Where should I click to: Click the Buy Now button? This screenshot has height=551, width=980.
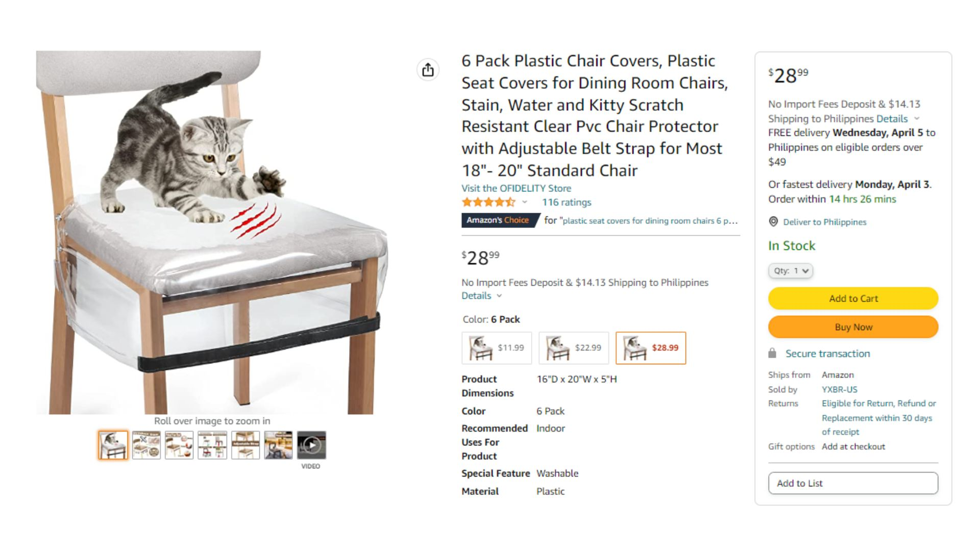pos(853,327)
